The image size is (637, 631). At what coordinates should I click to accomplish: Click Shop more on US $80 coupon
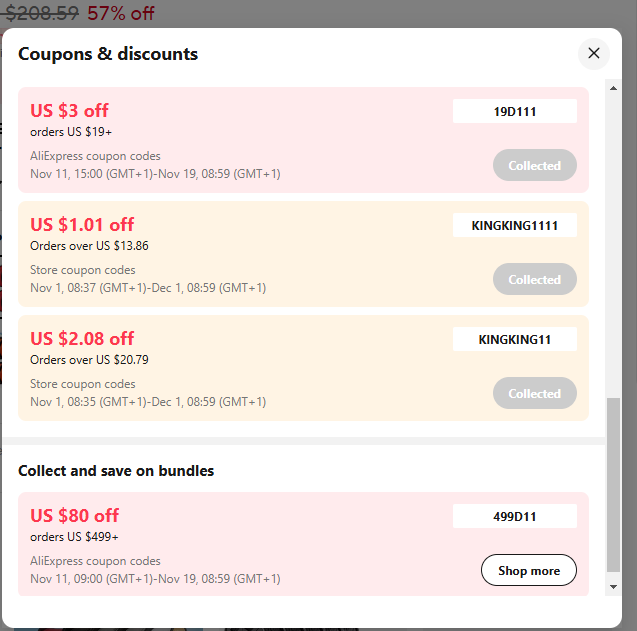point(529,570)
